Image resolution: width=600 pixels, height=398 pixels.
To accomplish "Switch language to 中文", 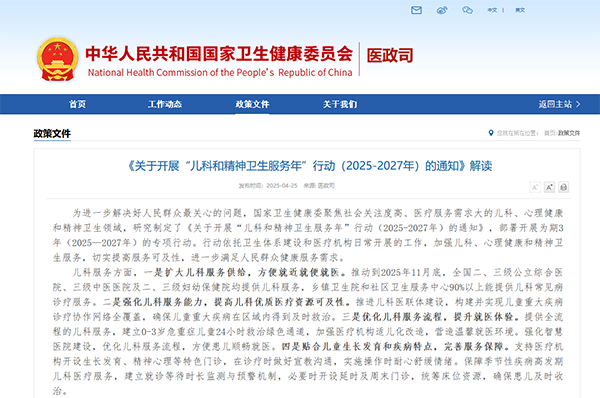I will (492, 10).
